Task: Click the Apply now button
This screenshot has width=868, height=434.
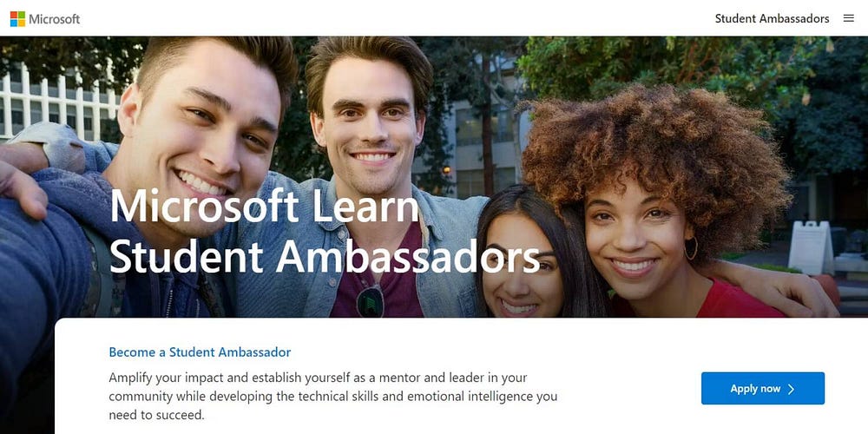Action: coord(763,388)
